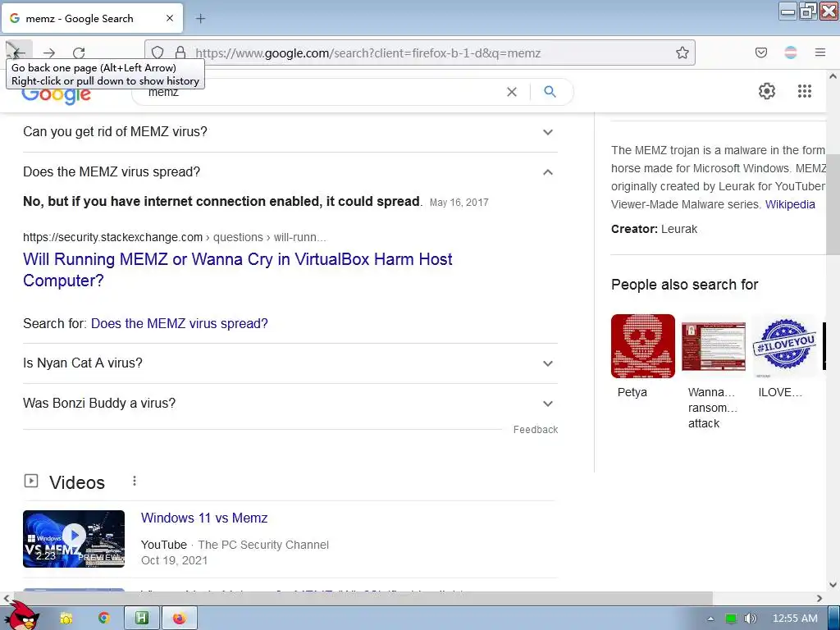Viewport: 840px width, 630px height.
Task: Open the yellow folder taskbar icon
Action: (66, 619)
